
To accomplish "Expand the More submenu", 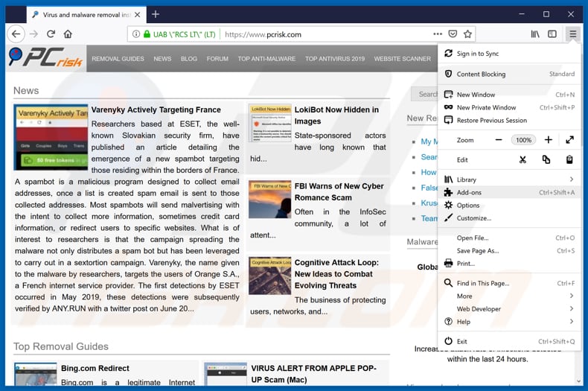I will click(x=509, y=296).
